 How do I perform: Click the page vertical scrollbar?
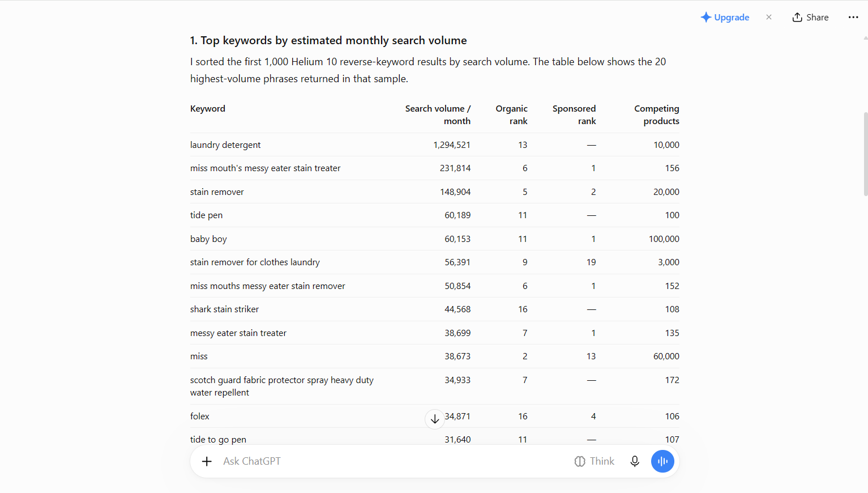pyautogui.click(x=865, y=154)
